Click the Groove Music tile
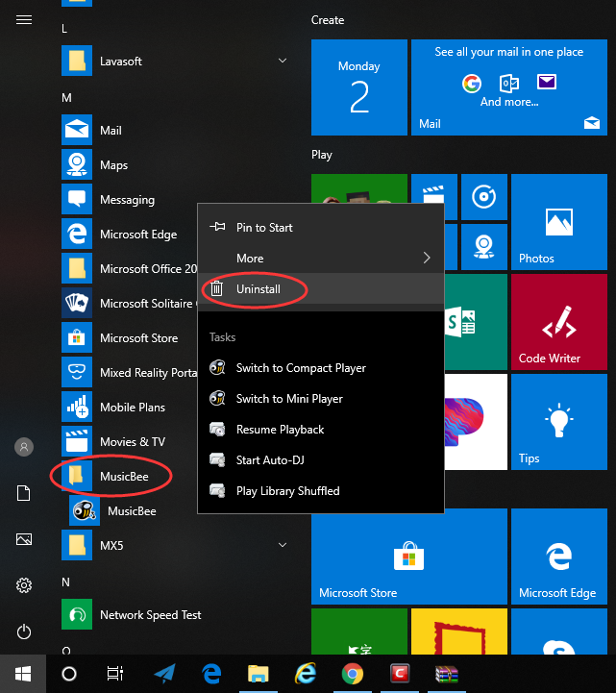616x693 pixels. pyautogui.click(x=484, y=197)
